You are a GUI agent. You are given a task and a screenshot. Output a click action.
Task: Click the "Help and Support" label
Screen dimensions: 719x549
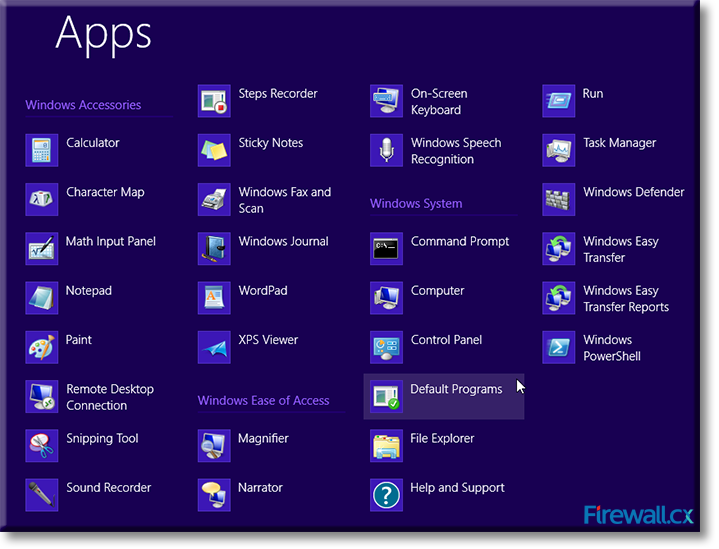coord(457,488)
